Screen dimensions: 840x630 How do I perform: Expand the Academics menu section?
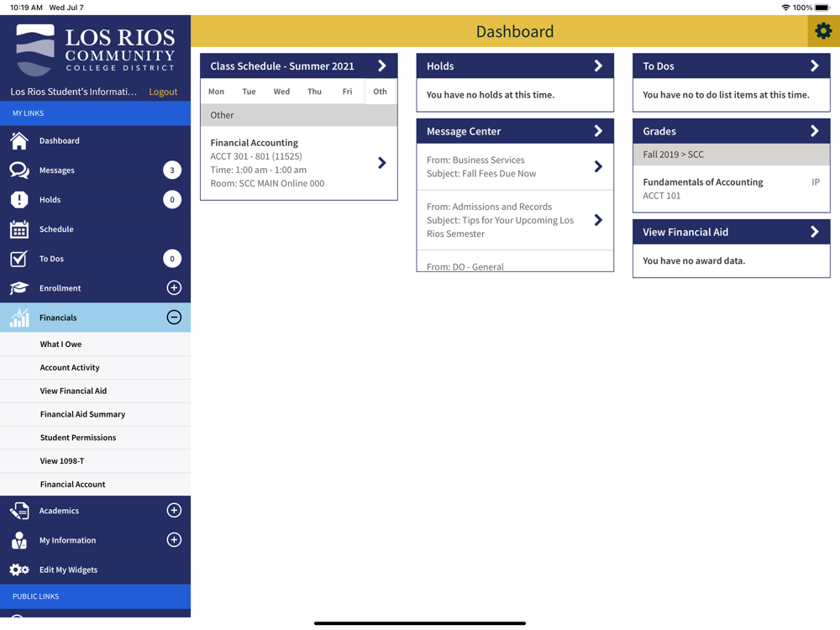174,510
